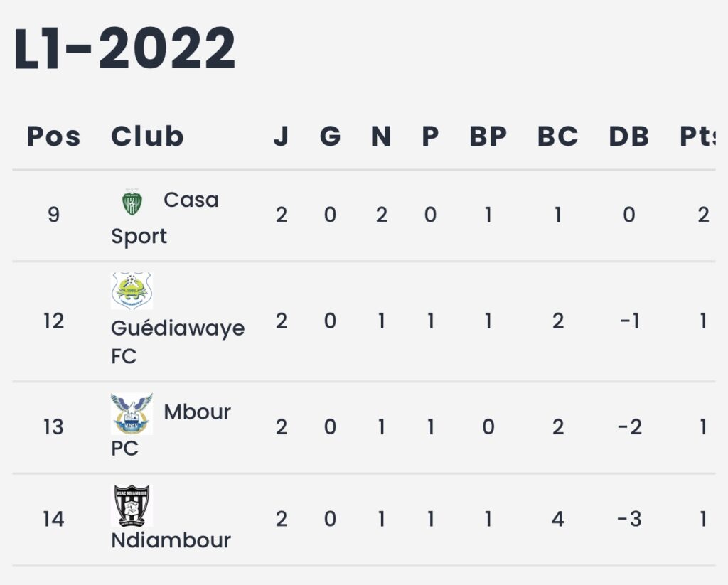Click the Guédiawaye FC club crest
The height and width of the screenshot is (585, 728).
(132, 291)
